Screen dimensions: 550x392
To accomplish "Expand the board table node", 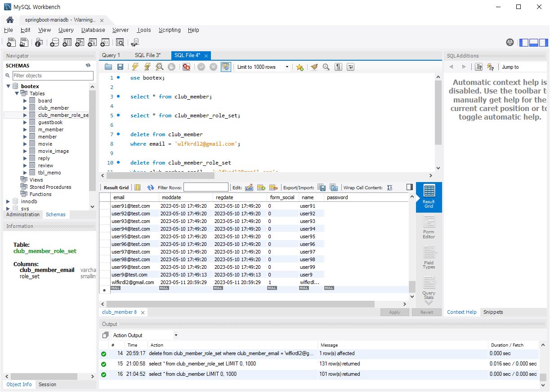I will (25, 101).
